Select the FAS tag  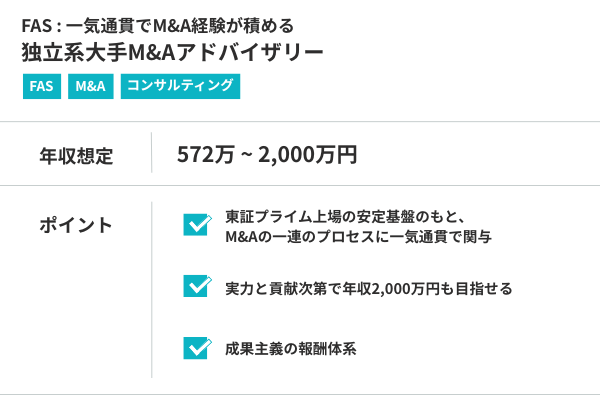tap(41, 86)
